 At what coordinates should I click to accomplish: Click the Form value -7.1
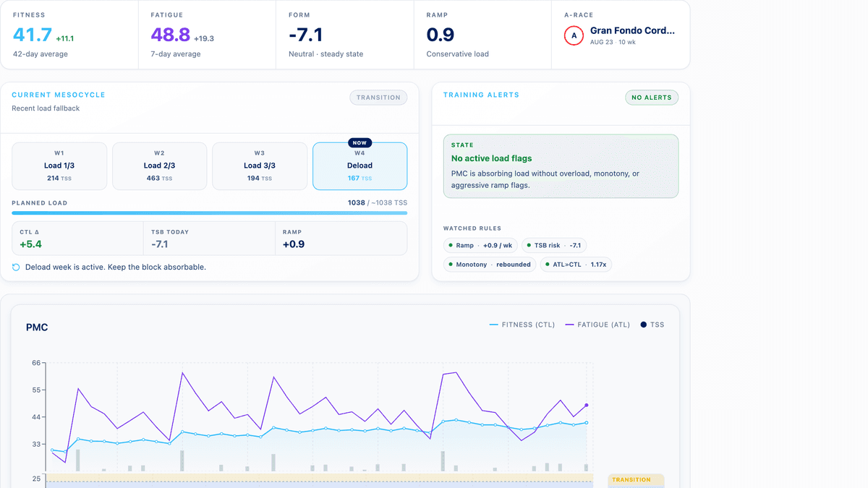pos(305,35)
